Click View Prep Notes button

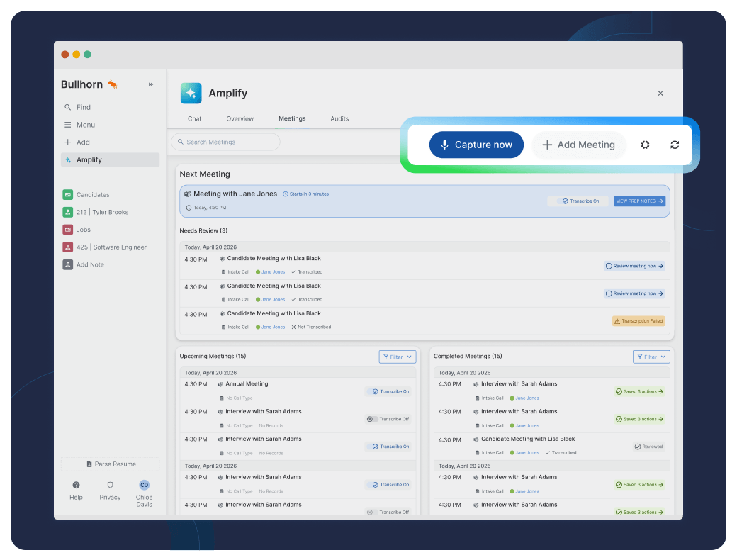point(639,201)
